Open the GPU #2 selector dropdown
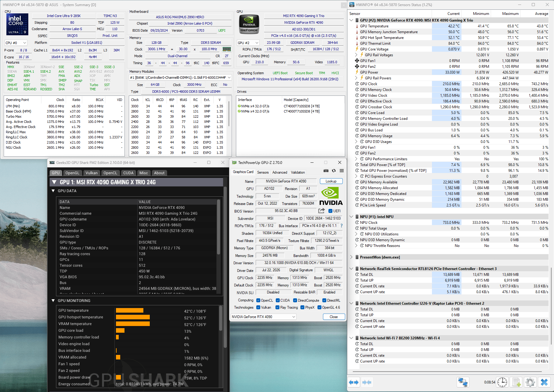This screenshot has width=554, height=392. coord(248,43)
